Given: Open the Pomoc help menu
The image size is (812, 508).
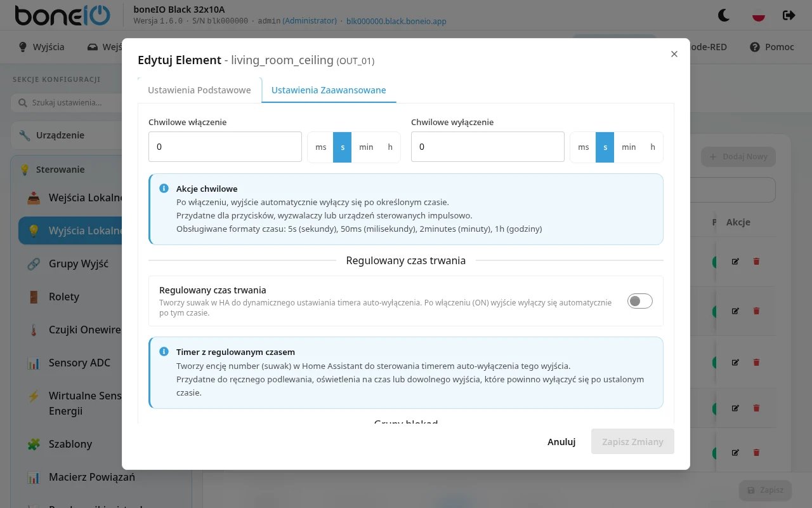Looking at the screenshot, I should point(772,47).
